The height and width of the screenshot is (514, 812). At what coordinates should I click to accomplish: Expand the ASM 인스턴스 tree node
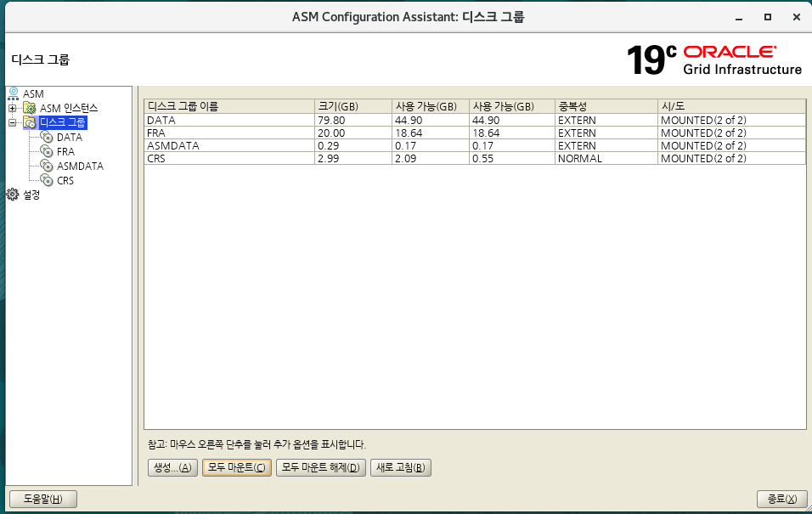[13, 108]
